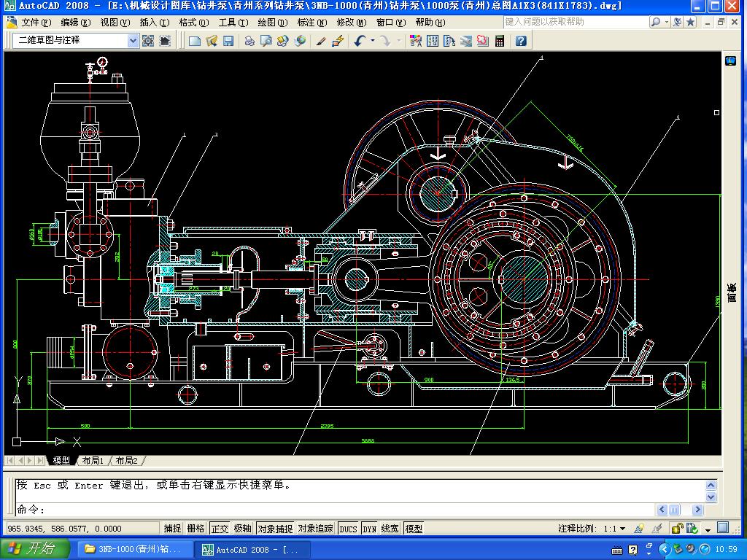Expand the search options dropdown arrow
Screen dimensions: 747x560
click(x=667, y=22)
